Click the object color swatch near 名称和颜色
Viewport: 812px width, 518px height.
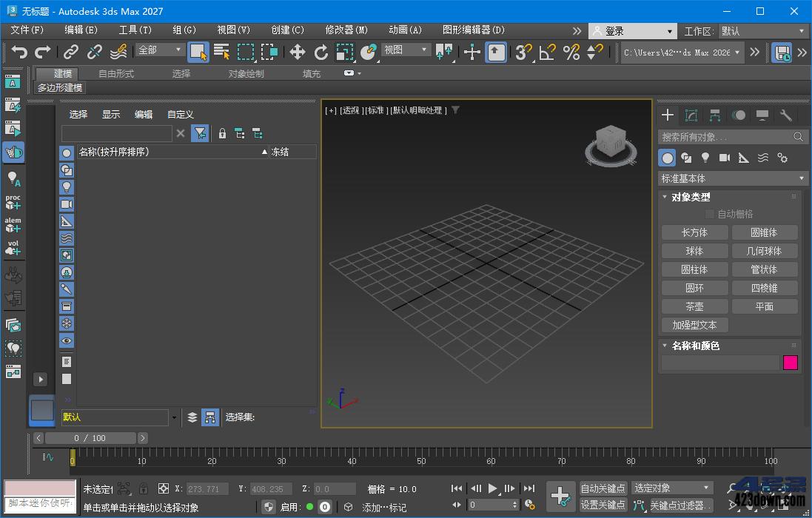tap(790, 363)
